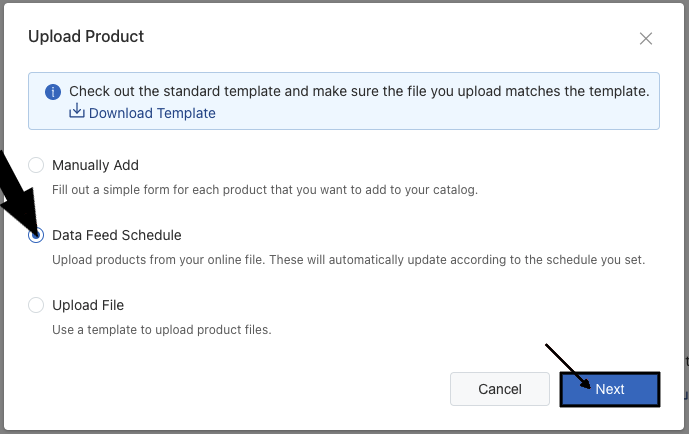Click the blue info circle icon

53,92
